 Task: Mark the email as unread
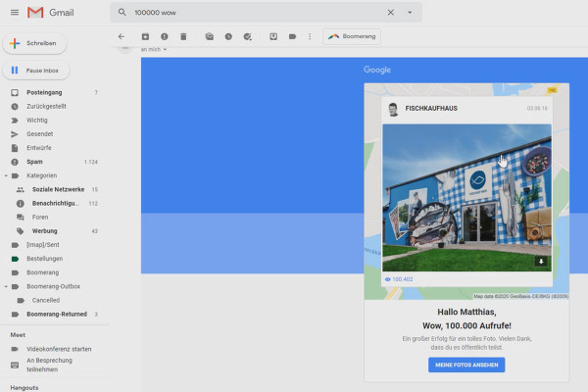[210, 36]
